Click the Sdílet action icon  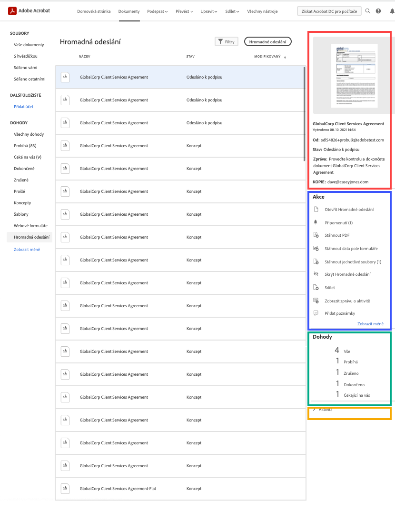click(x=316, y=288)
